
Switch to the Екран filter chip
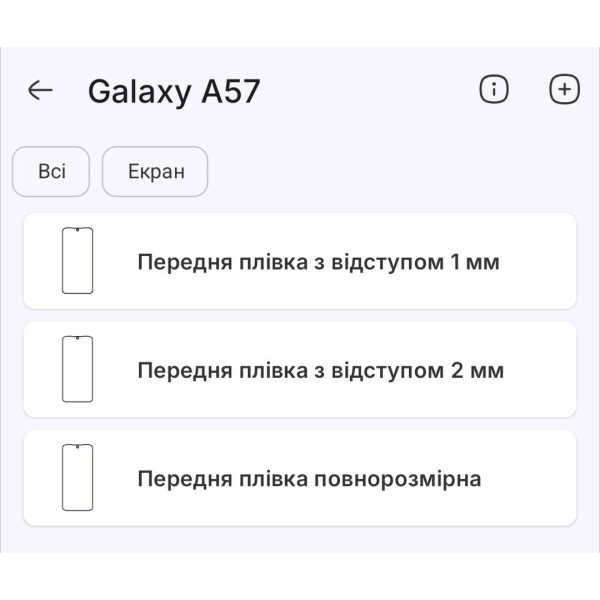tap(155, 172)
